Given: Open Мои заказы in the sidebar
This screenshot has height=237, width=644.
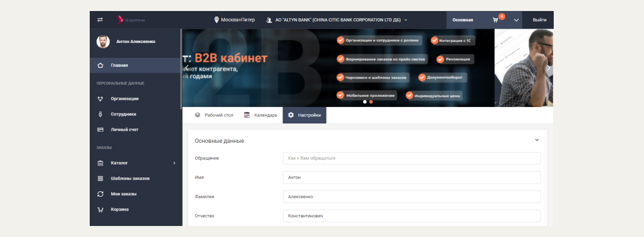Looking at the screenshot, I should tap(135, 194).
